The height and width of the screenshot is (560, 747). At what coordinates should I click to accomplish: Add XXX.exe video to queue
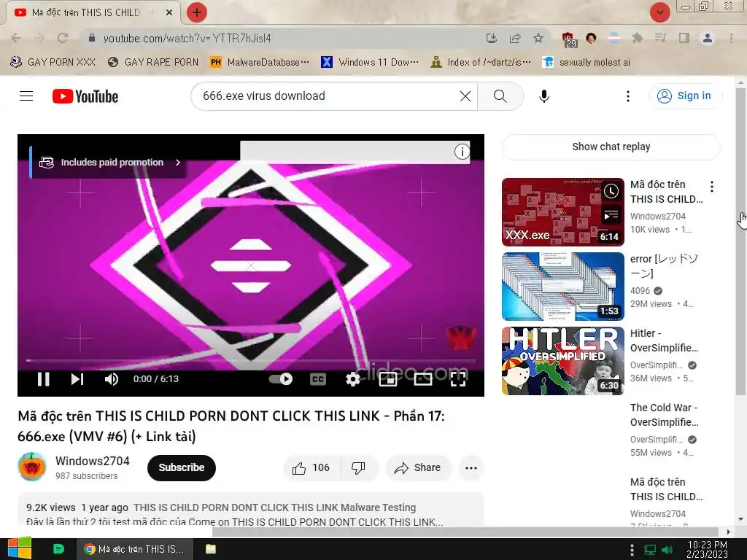click(611, 215)
